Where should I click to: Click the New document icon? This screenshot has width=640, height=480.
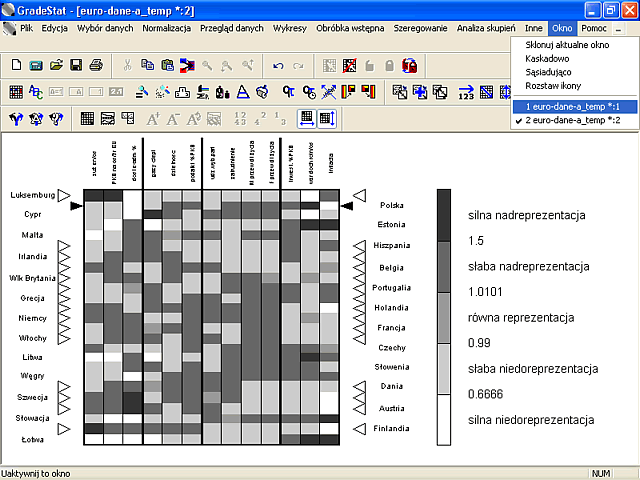coord(16,65)
